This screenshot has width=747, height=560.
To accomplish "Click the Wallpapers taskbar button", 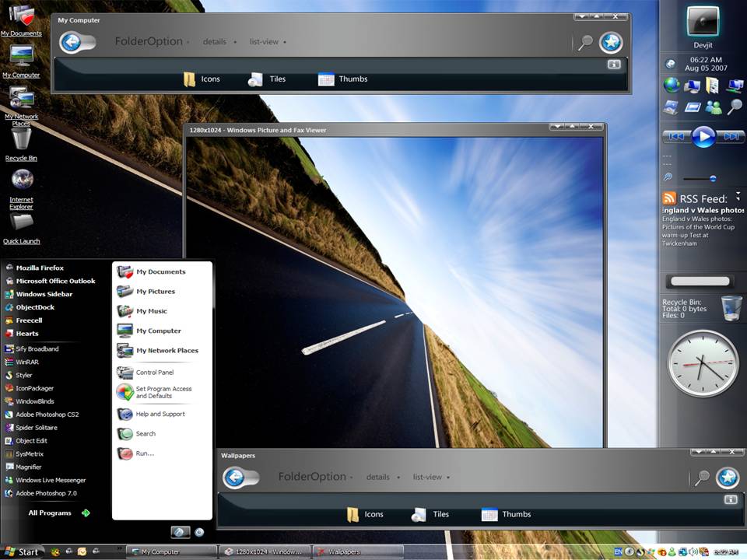I will (358, 552).
